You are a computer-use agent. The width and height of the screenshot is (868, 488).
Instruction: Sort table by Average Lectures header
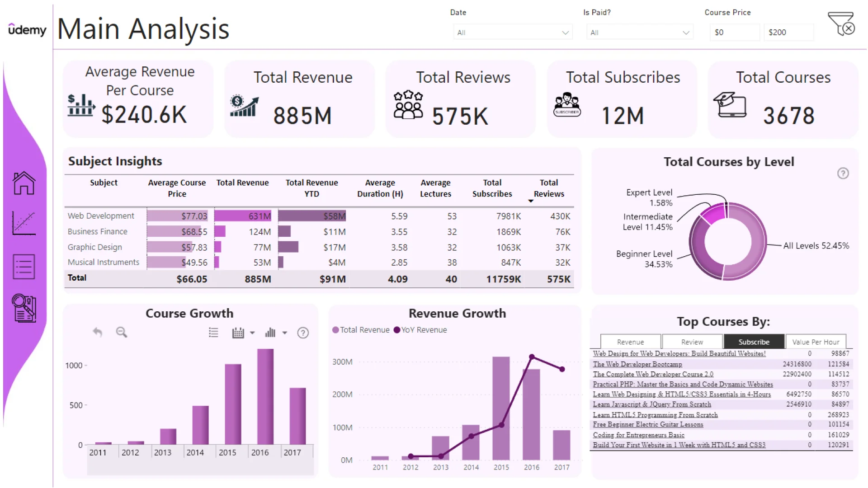(436, 188)
